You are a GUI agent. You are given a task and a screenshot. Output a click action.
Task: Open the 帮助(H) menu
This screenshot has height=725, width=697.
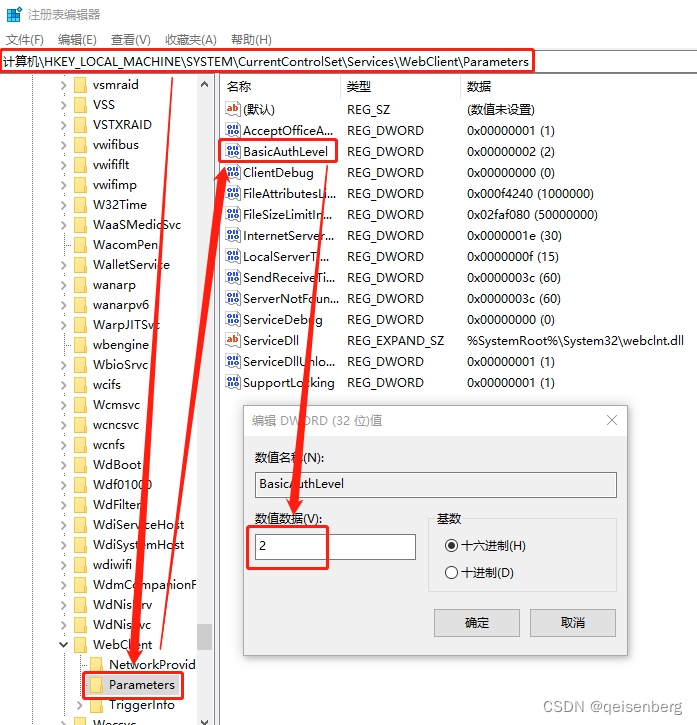(x=251, y=40)
